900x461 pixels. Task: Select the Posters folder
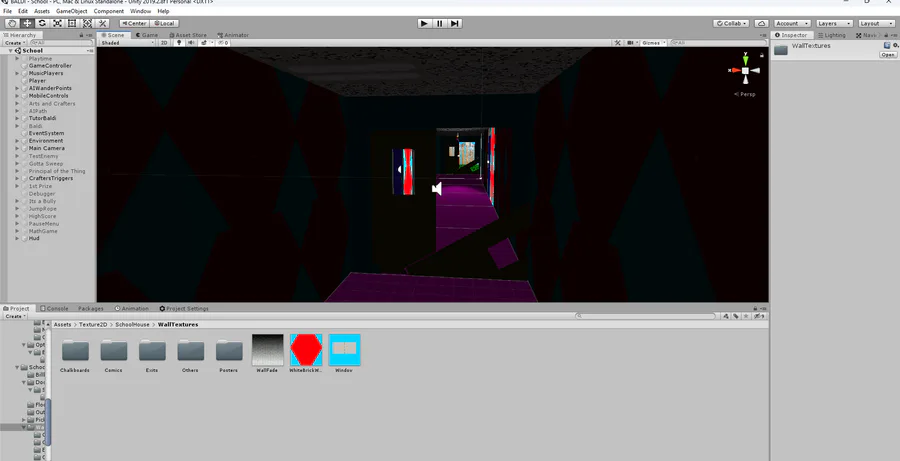click(x=229, y=355)
